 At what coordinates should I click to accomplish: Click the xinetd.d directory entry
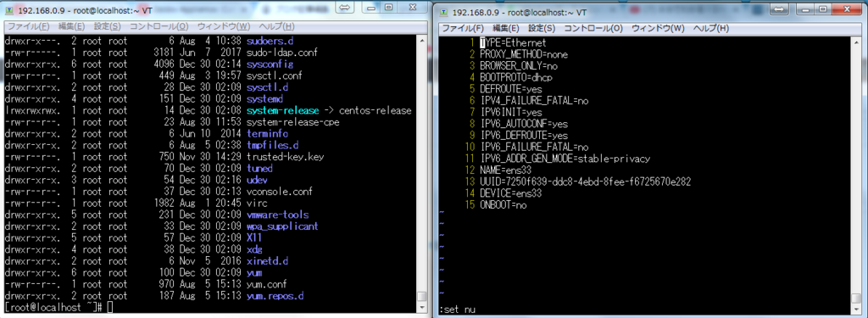click(x=267, y=261)
